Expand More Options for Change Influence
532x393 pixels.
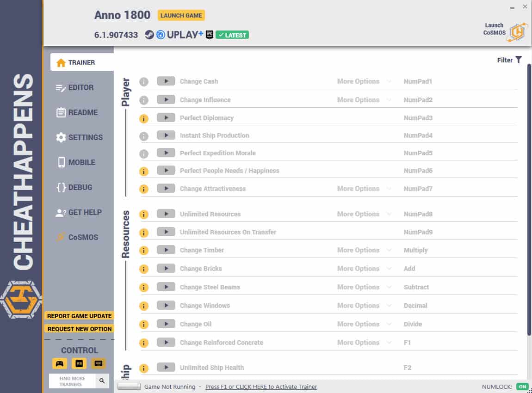click(x=364, y=100)
